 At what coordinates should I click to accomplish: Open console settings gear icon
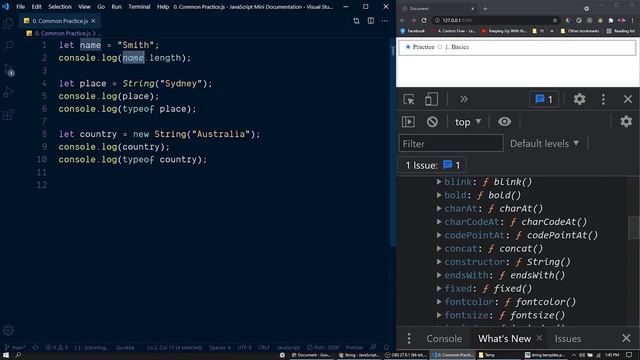pos(626,122)
